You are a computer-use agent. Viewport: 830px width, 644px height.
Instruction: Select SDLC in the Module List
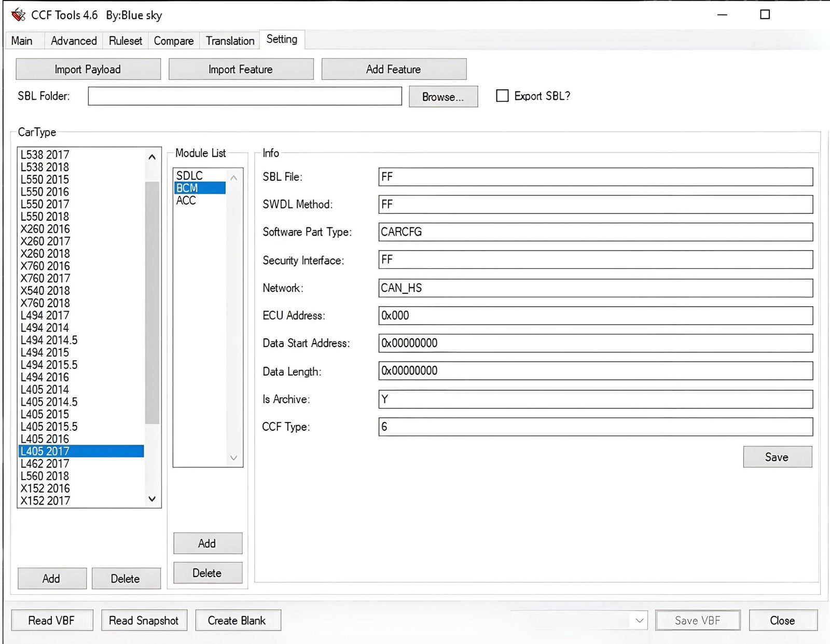tap(200, 175)
